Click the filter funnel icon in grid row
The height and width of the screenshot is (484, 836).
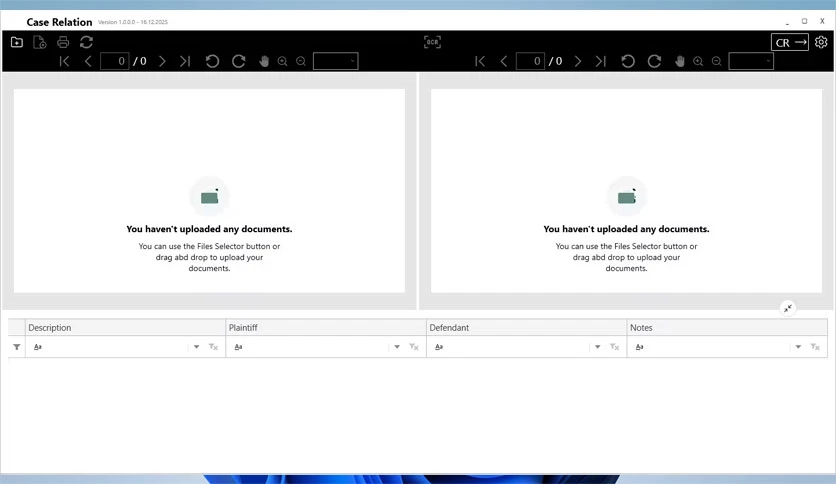[x=17, y=347]
